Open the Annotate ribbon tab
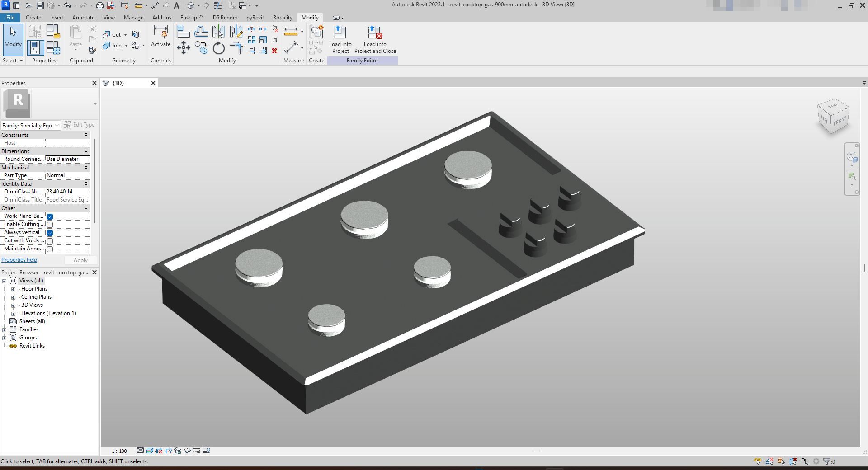This screenshot has height=470, width=868. [83, 18]
